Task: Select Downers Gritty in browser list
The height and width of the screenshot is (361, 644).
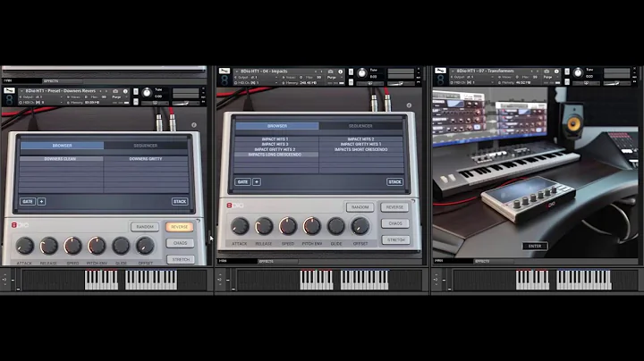Action: 146,159
